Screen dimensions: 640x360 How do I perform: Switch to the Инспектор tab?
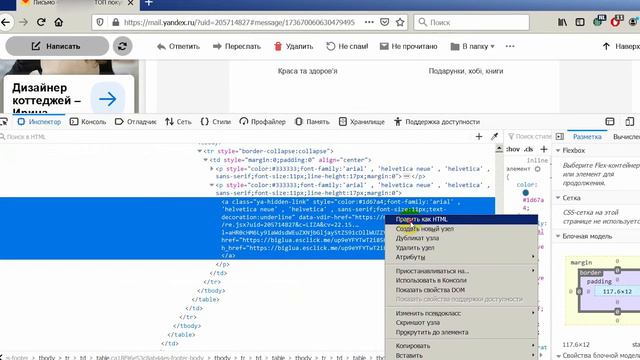click(39, 122)
